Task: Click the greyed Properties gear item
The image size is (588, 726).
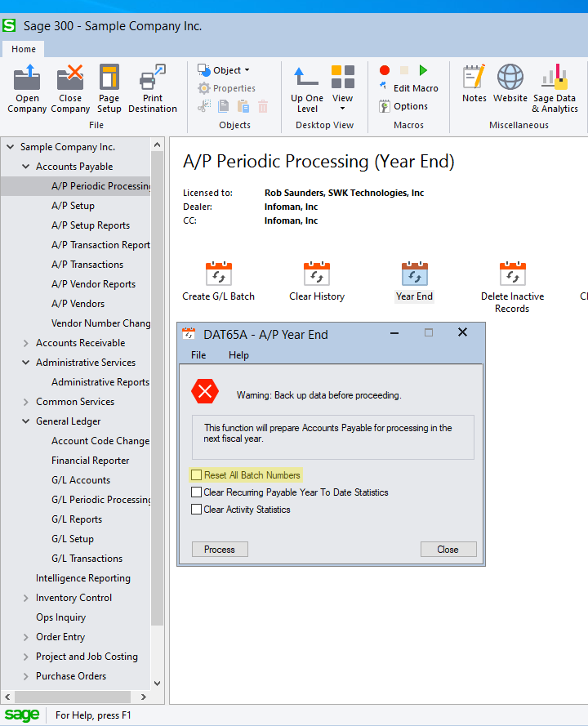Action: [226, 88]
